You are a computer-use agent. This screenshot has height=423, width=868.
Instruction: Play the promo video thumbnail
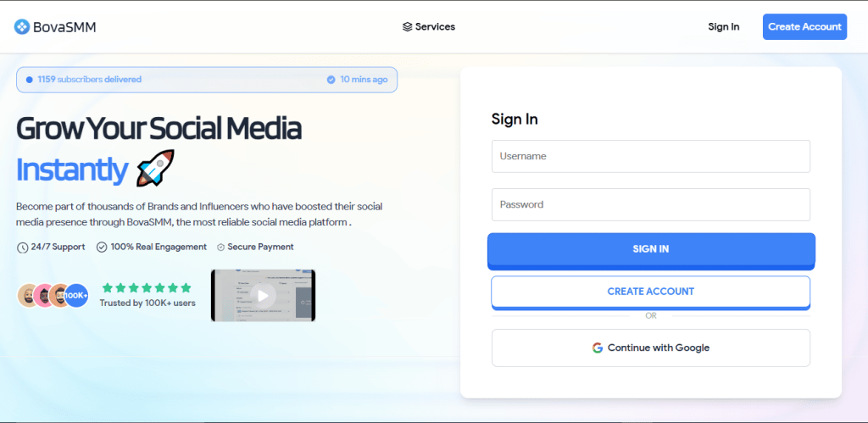pyautogui.click(x=263, y=296)
